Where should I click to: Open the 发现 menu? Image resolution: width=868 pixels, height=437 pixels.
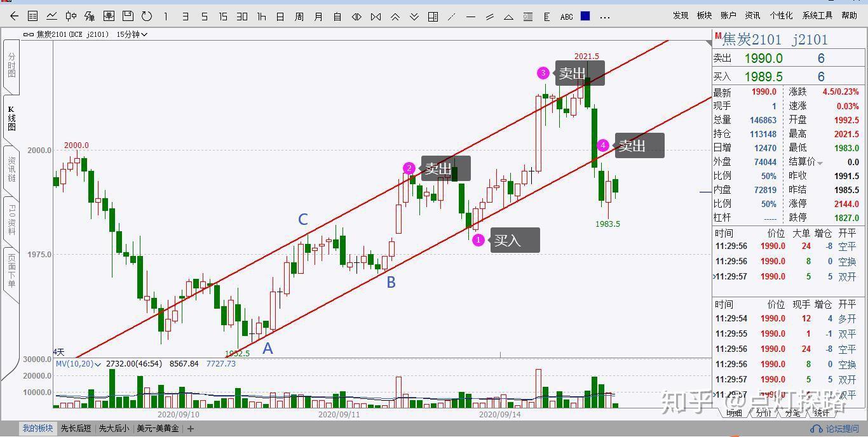tap(681, 15)
